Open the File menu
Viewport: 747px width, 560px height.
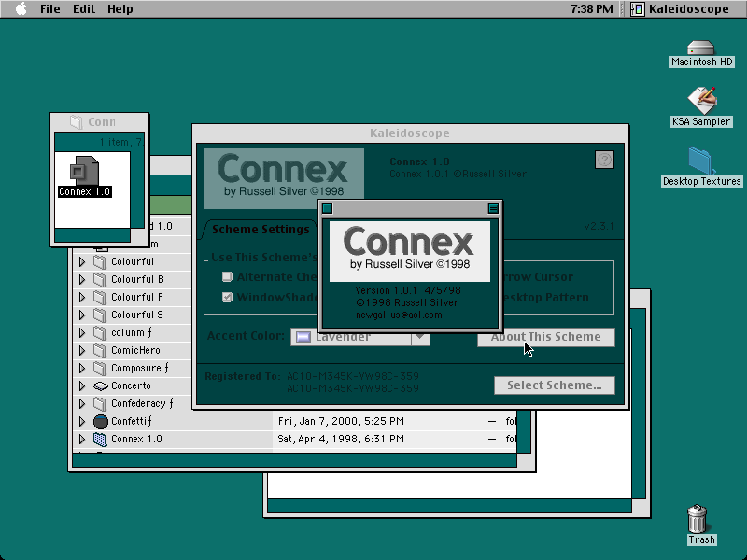coord(50,8)
